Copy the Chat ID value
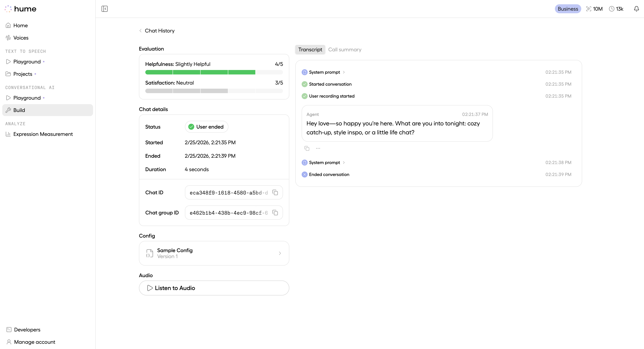644x349 pixels. pos(275,192)
